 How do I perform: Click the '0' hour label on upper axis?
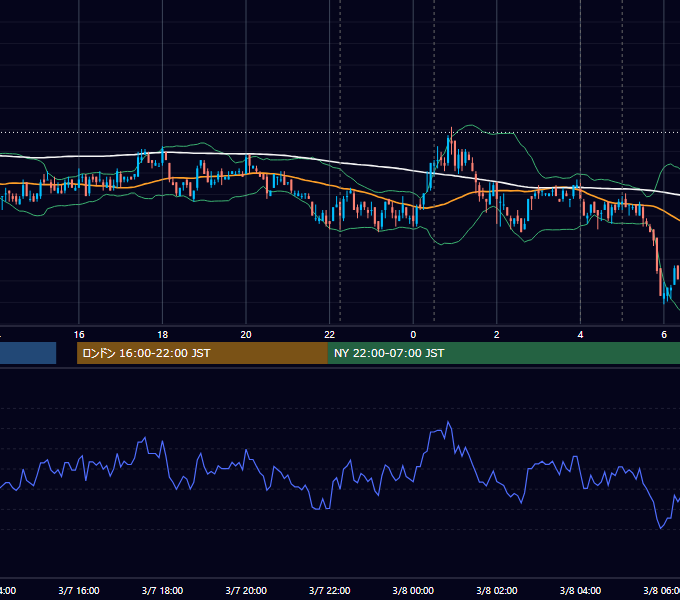point(413,335)
